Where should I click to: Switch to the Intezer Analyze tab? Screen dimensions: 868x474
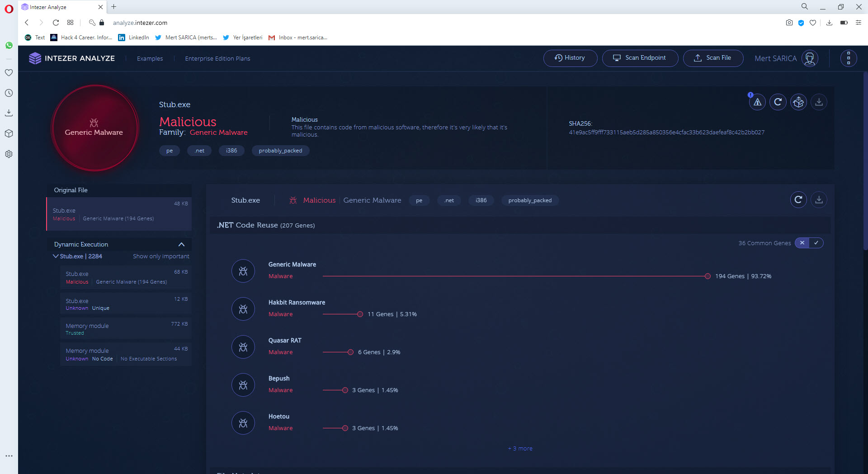(62, 7)
